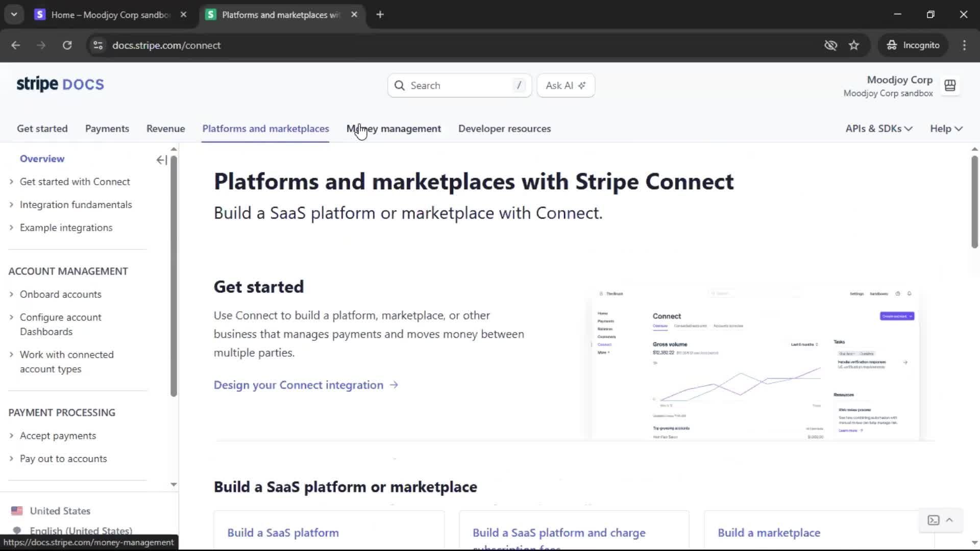Click the third-party cookies blocked eye icon
The height and width of the screenshot is (551, 980).
pos(830,45)
